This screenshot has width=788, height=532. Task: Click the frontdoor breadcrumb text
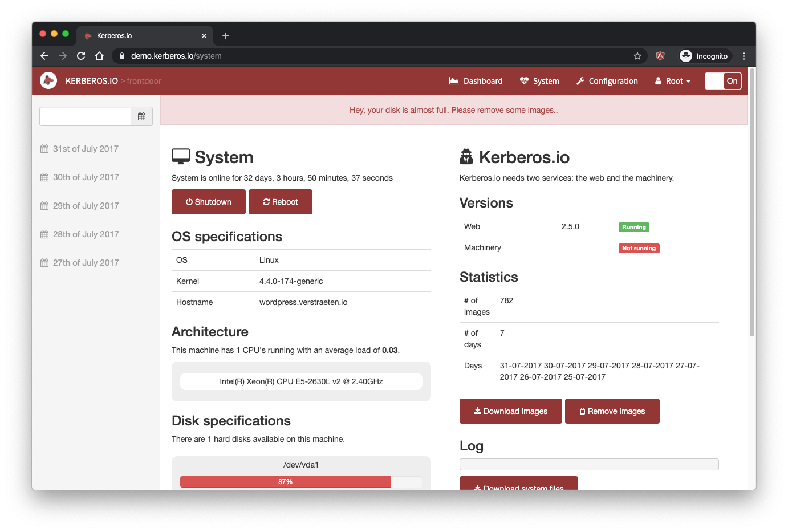click(144, 81)
